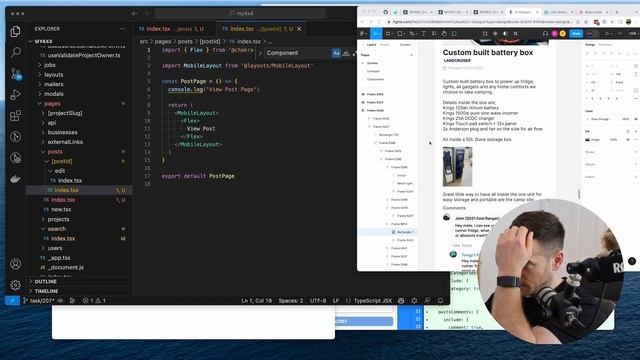Image resolution: width=640 pixels, height=360 pixels.
Task: Select the Comment tool in Figma toolbar
Action: click(x=454, y=33)
